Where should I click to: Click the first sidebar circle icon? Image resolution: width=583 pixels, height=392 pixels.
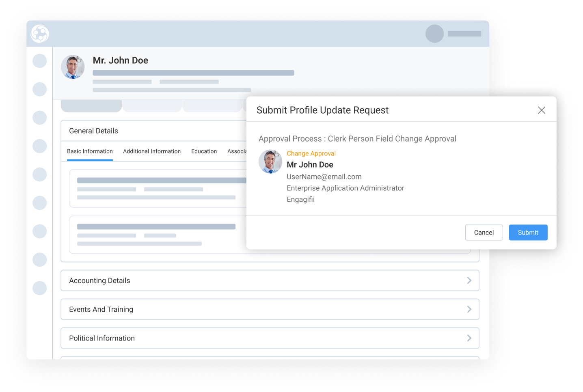[x=39, y=61]
